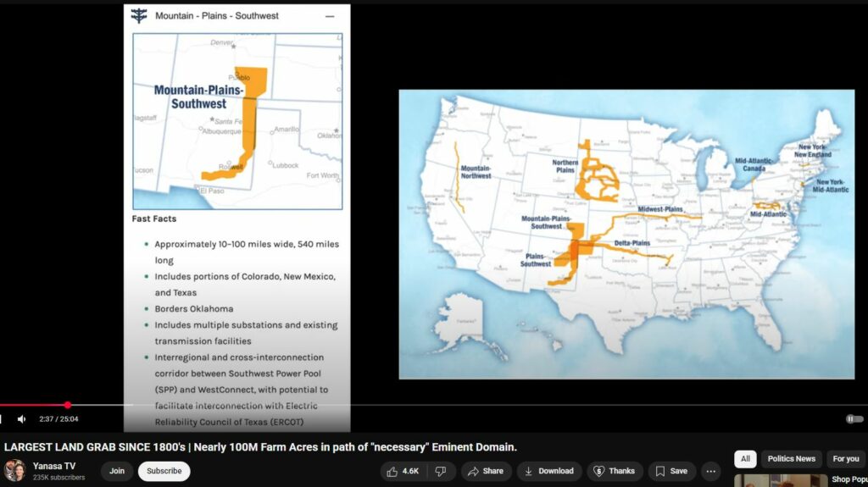Click the 2:37 / 25:04 time display
Viewport: 868px width, 487px height.
[58, 419]
